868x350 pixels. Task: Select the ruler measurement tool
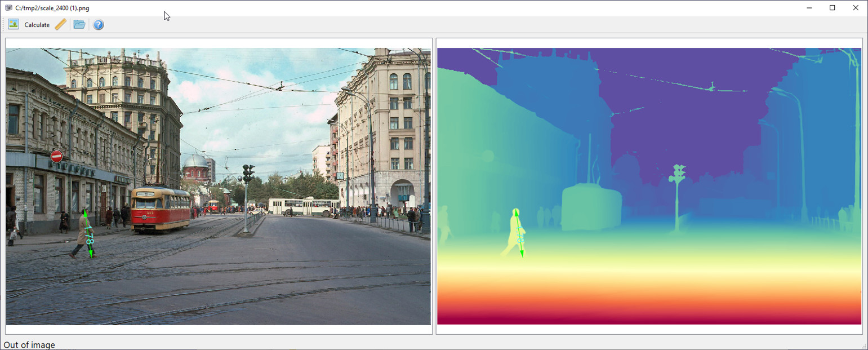[x=61, y=24]
